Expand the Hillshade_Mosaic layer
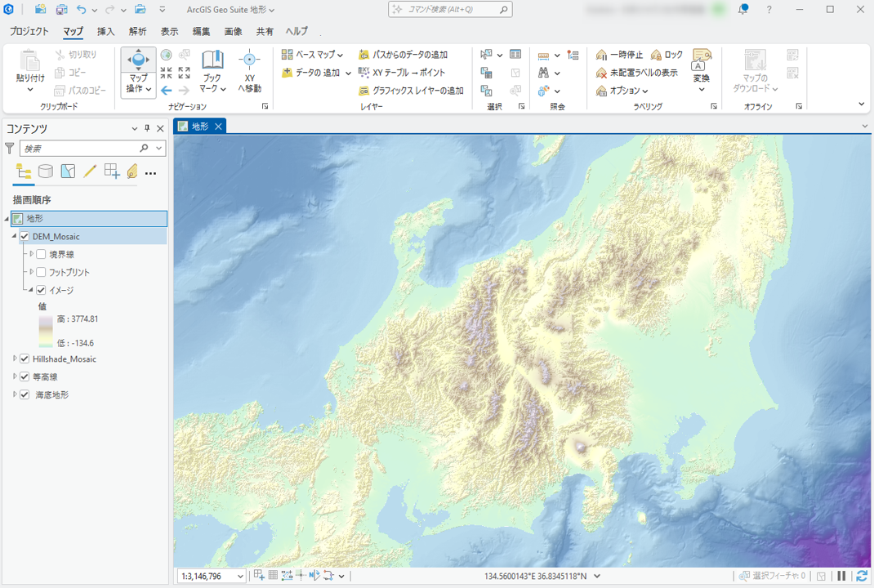Image resolution: width=874 pixels, height=588 pixels. [x=15, y=359]
